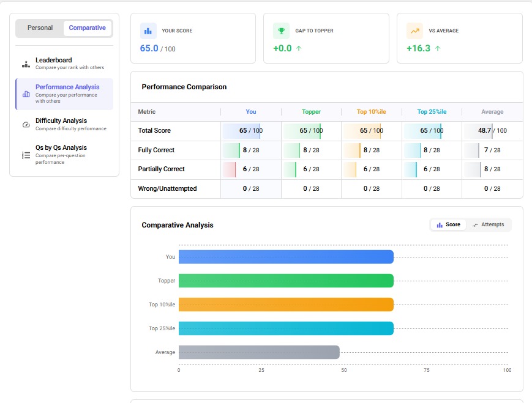
Task: Click Top 10%ile Fully Correct 8 / 28 cell
Action: pos(371,150)
